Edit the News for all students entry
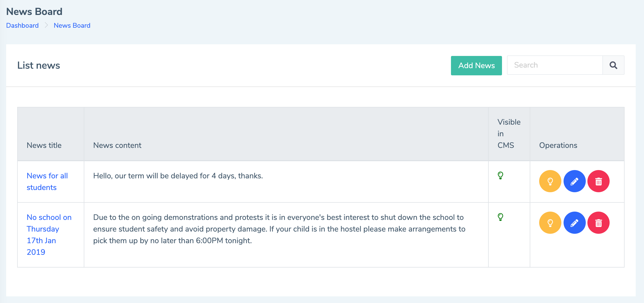The width and height of the screenshot is (644, 303). coord(574,181)
